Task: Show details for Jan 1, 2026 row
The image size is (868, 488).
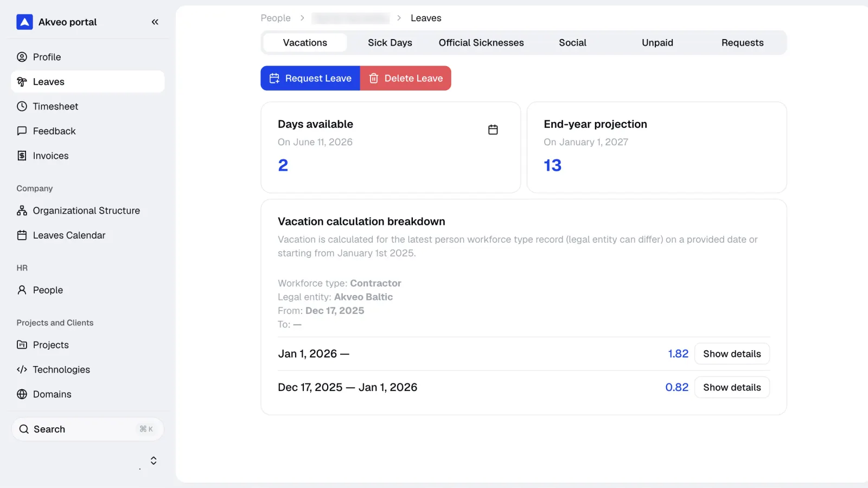Action: coord(732,354)
